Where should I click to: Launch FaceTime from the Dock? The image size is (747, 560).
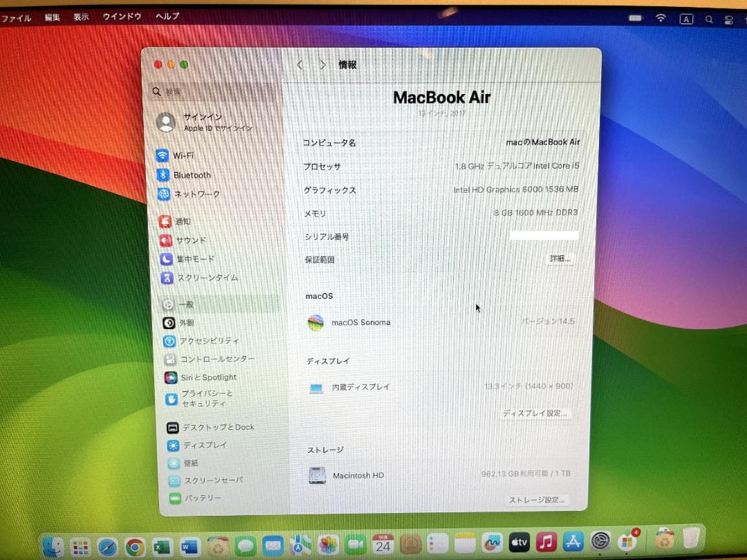coord(356,544)
